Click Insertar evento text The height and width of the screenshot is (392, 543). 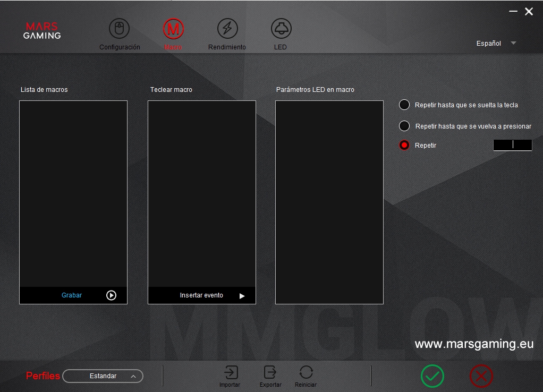coord(201,295)
